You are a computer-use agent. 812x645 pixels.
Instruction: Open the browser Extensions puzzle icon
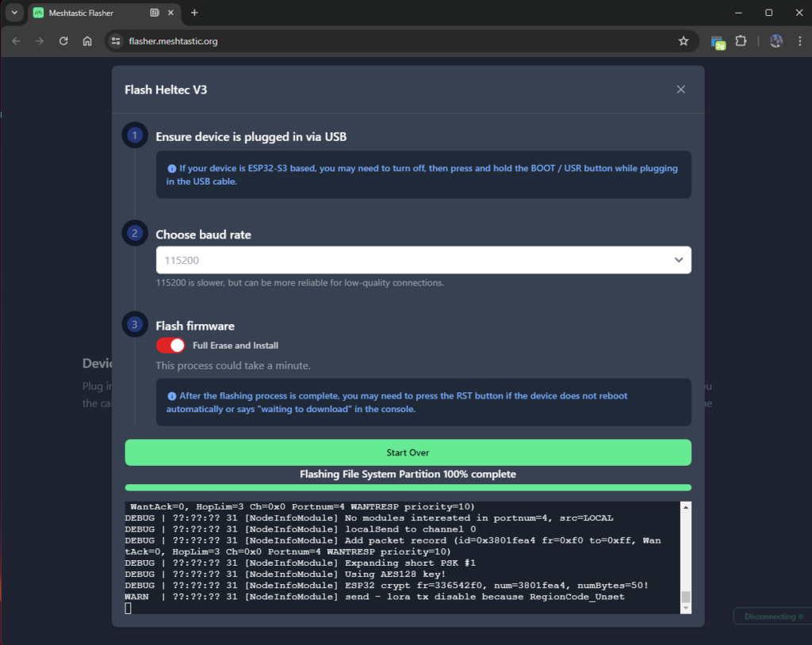coord(741,41)
